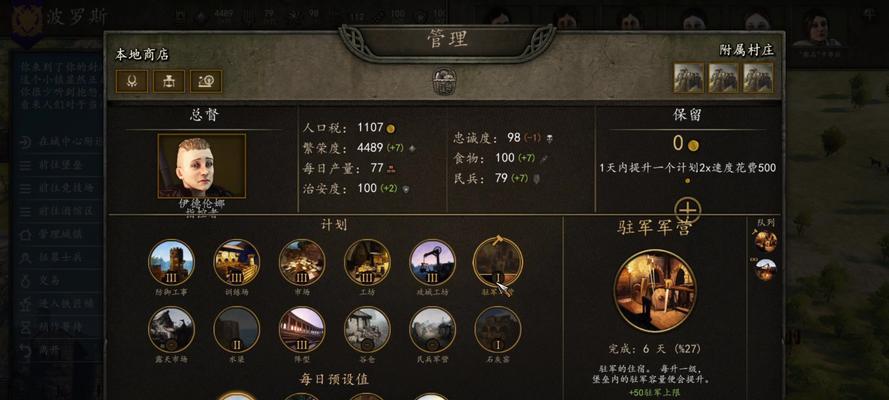Screen dimensions: 889x400
Task: Open the third 附属村庄 village thumbnail
Action: pyautogui.click(x=758, y=78)
